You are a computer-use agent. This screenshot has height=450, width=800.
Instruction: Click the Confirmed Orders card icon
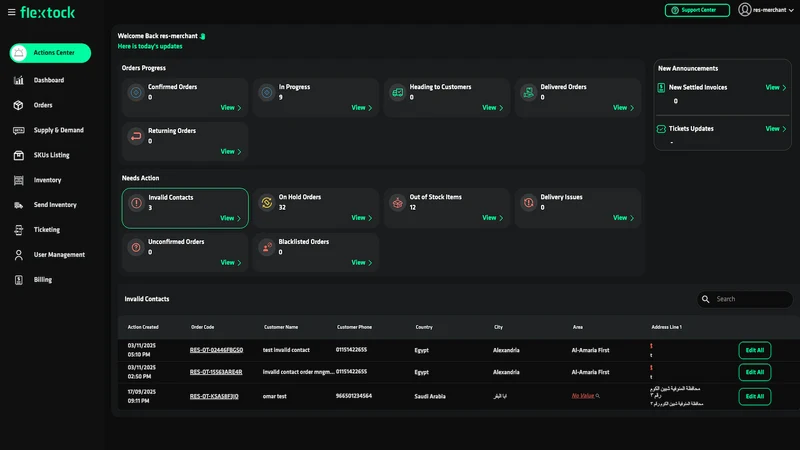pos(136,92)
